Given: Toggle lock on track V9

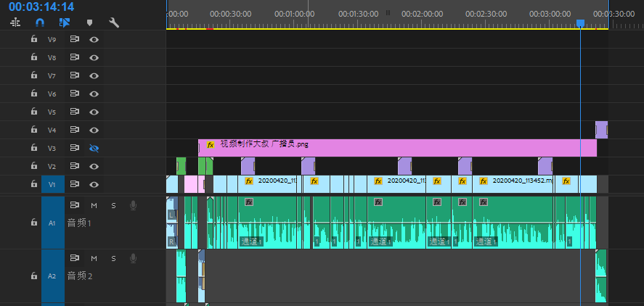Looking at the screenshot, I should point(34,39).
